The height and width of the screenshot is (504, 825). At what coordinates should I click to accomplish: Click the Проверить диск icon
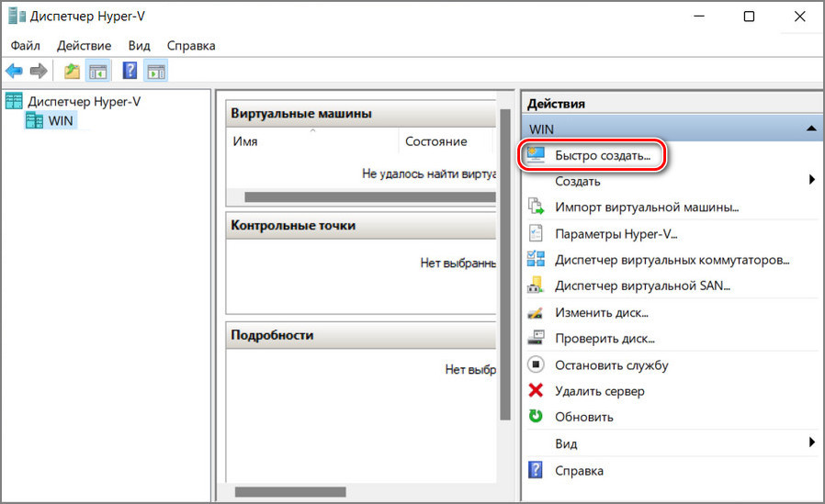click(536, 338)
